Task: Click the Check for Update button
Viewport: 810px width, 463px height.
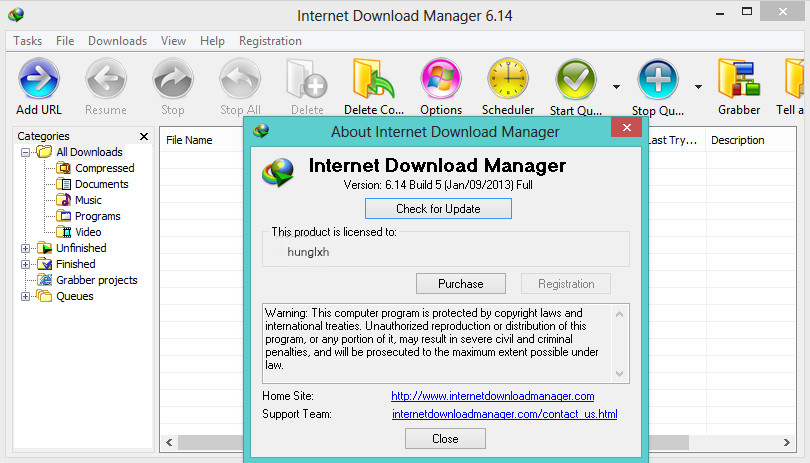Action: (438, 209)
